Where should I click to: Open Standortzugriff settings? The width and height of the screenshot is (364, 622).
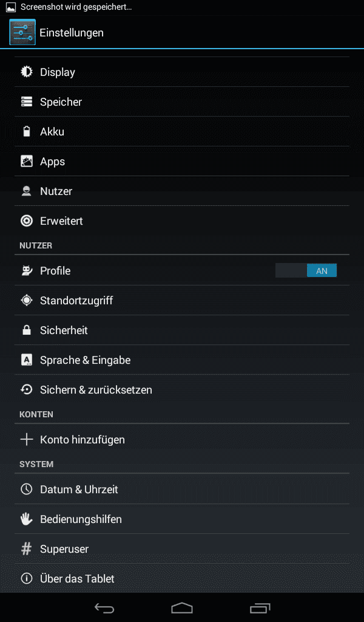(182, 300)
